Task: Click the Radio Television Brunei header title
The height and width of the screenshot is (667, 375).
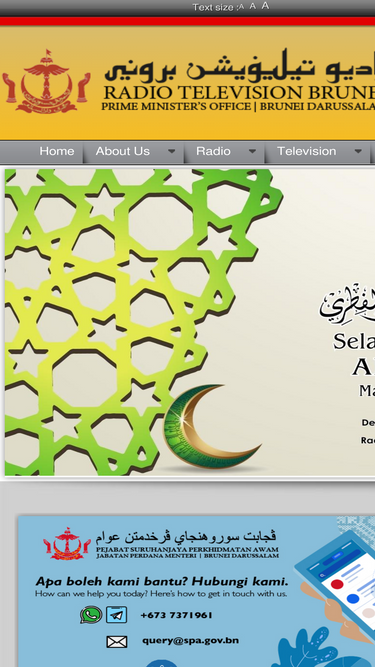Action: 239,92
